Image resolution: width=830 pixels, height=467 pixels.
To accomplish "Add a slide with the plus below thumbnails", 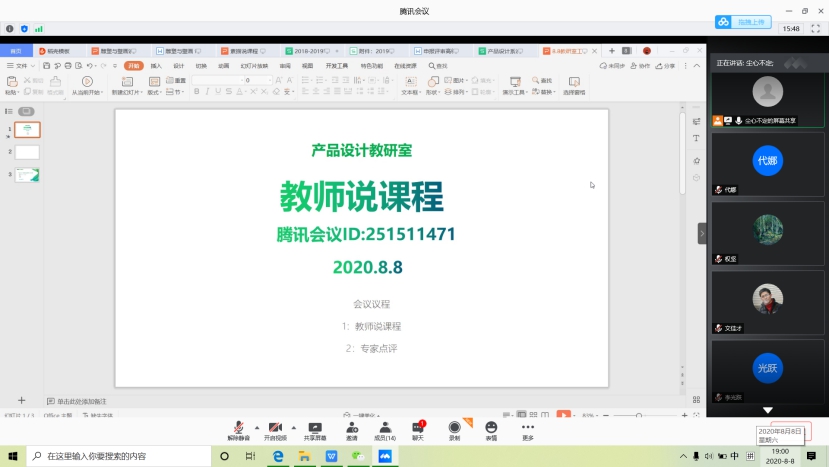I will coord(21,401).
